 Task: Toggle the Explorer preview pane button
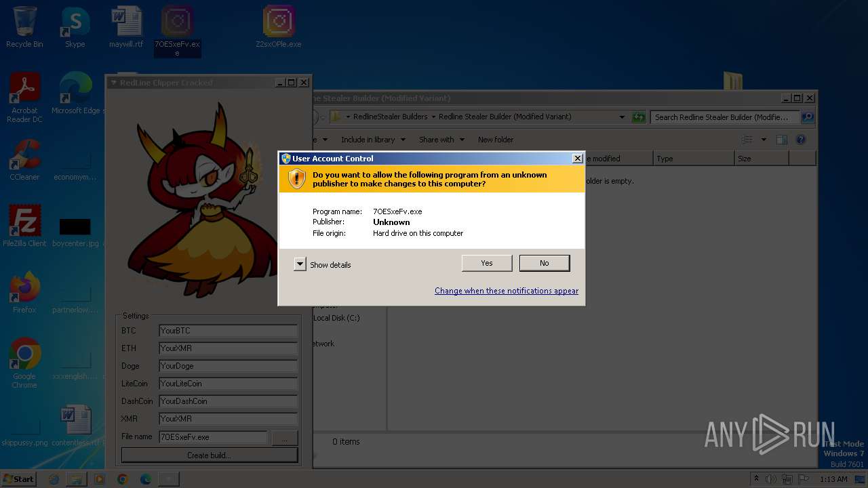[781, 140]
